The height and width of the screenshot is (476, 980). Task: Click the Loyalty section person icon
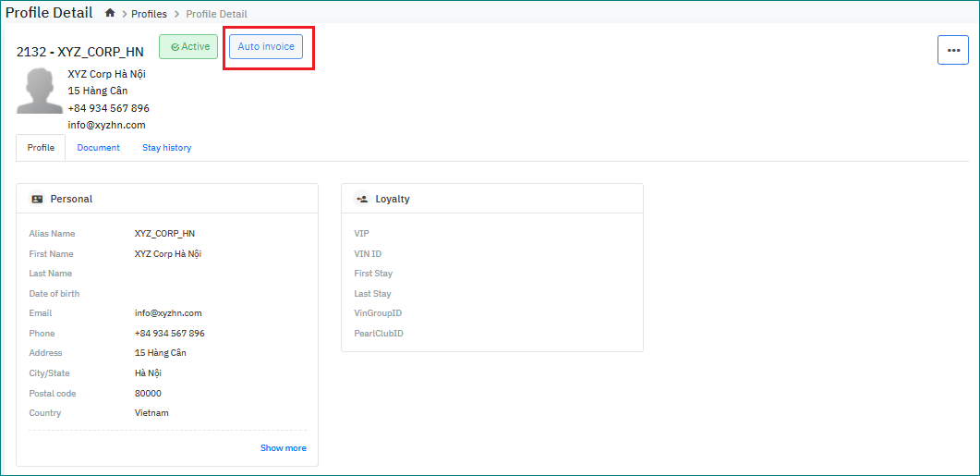click(362, 199)
